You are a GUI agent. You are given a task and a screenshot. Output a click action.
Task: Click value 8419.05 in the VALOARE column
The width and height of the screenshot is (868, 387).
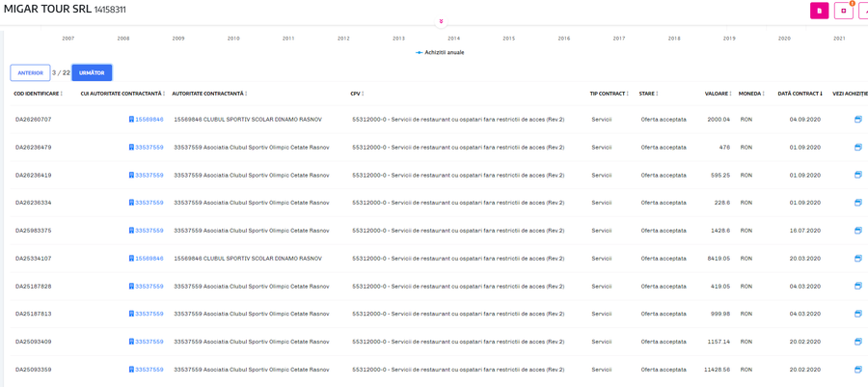click(719, 258)
